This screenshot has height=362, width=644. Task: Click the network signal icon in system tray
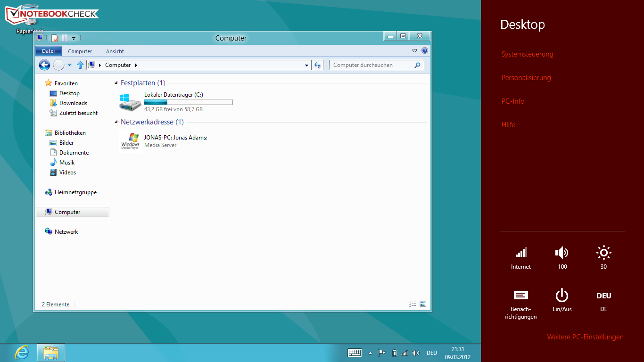click(x=405, y=353)
